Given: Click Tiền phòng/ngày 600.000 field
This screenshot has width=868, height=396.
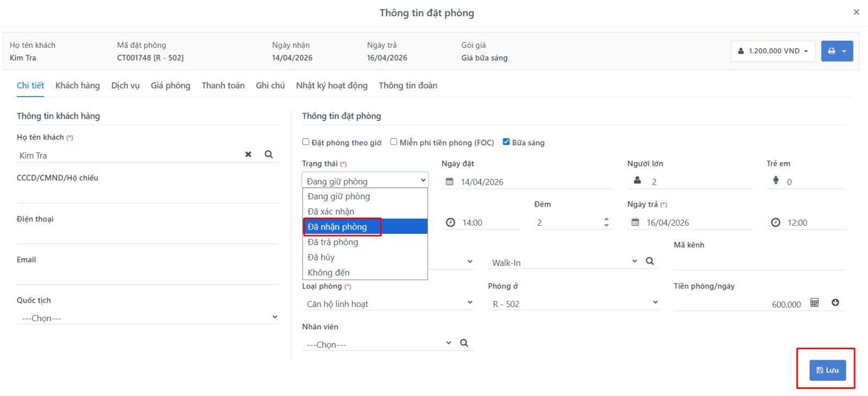Looking at the screenshot, I should click(739, 304).
